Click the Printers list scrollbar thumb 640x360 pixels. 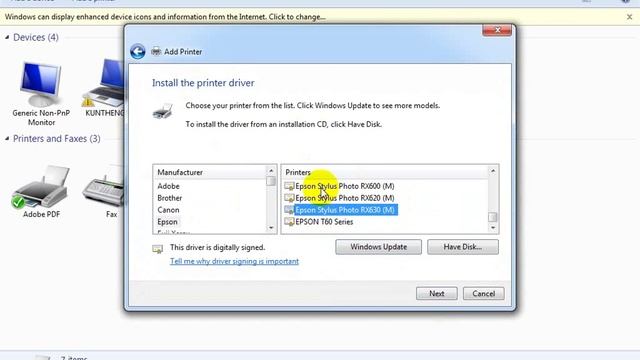coord(493,217)
